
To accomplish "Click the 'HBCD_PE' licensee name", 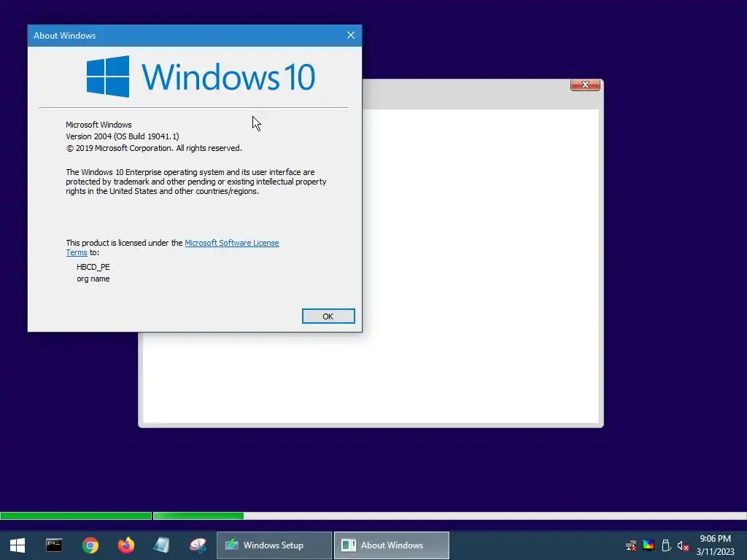I will click(93, 267).
